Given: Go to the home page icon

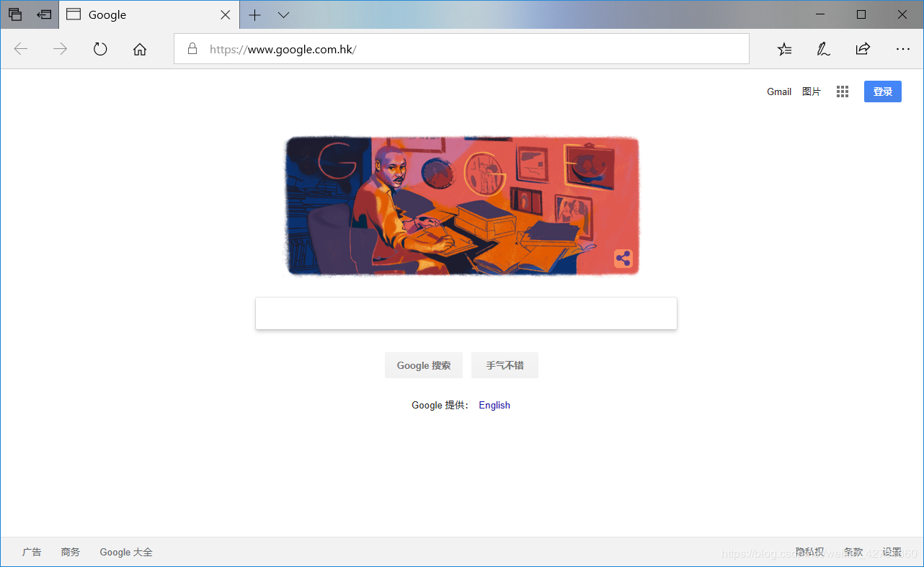Looking at the screenshot, I should [140, 49].
